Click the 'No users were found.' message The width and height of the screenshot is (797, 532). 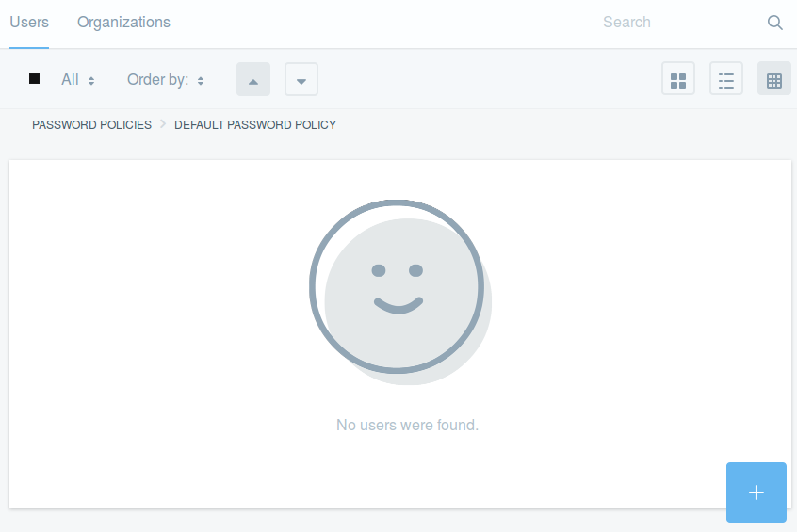407,425
